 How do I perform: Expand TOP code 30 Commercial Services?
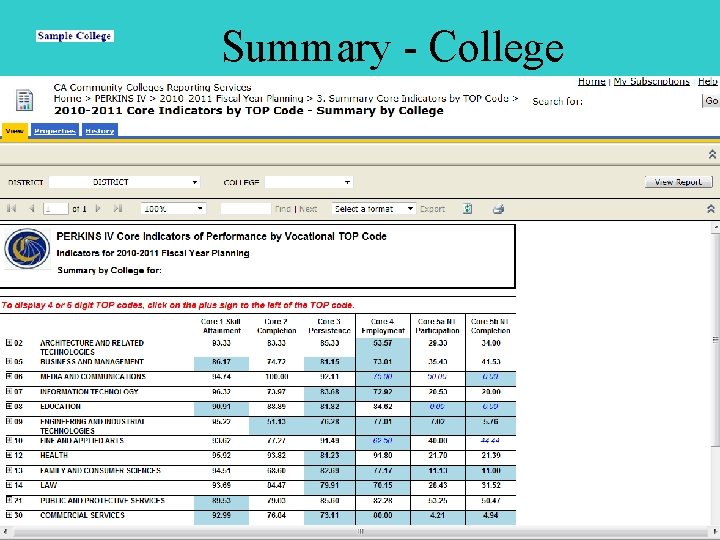pos(9,515)
